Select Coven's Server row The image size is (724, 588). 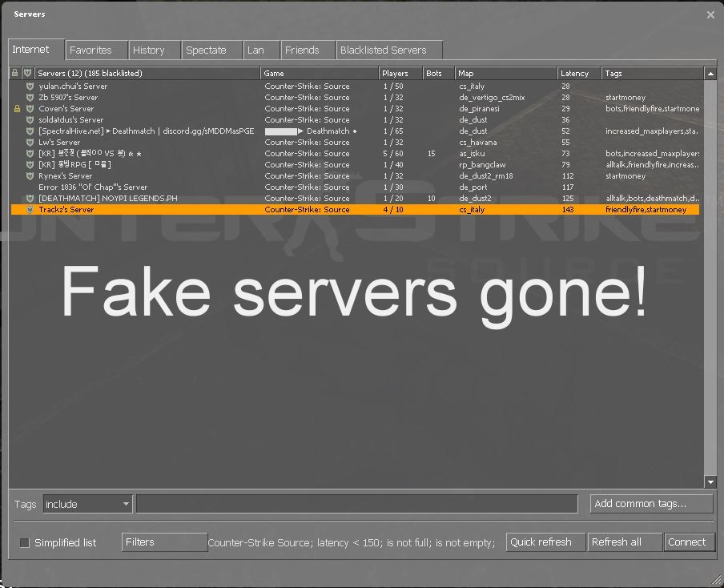click(355, 108)
